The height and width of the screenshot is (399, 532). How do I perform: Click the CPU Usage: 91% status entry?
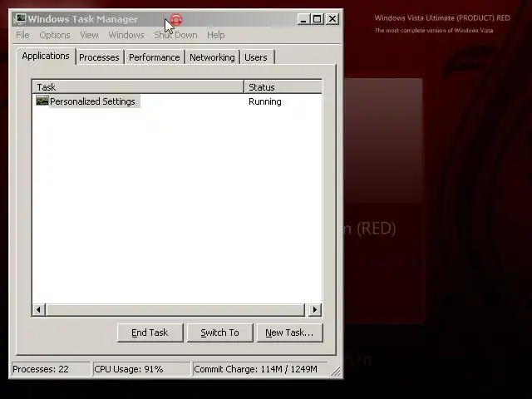(x=141, y=369)
